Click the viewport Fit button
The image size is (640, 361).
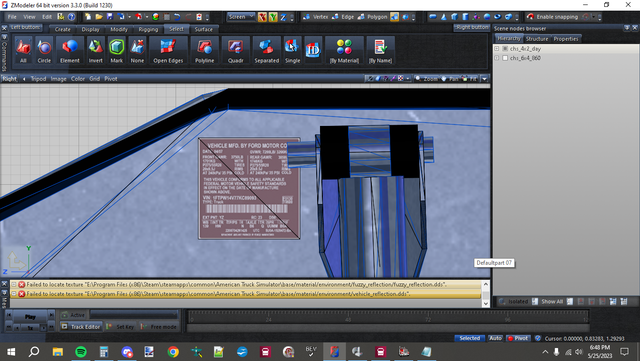(469, 79)
